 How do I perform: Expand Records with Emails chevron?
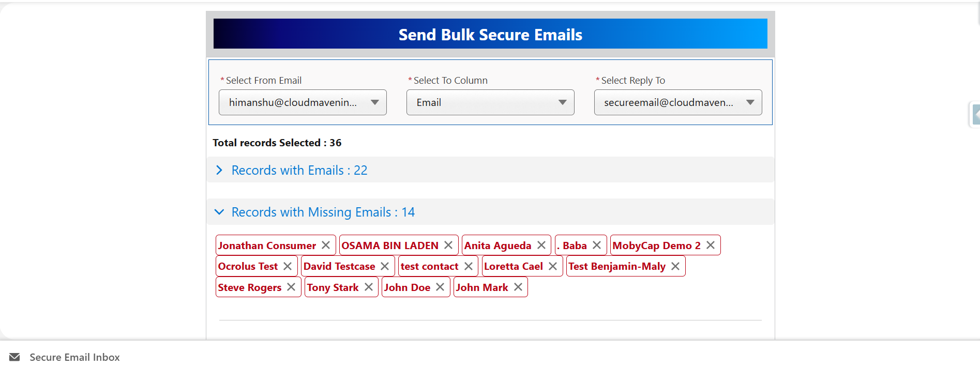coord(219,170)
